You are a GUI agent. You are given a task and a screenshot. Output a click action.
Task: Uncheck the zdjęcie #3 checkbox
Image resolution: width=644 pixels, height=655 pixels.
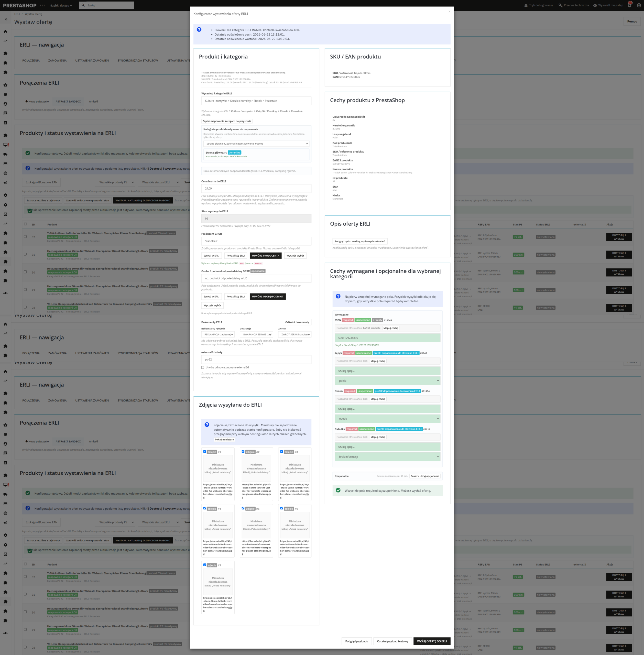pyautogui.click(x=281, y=451)
